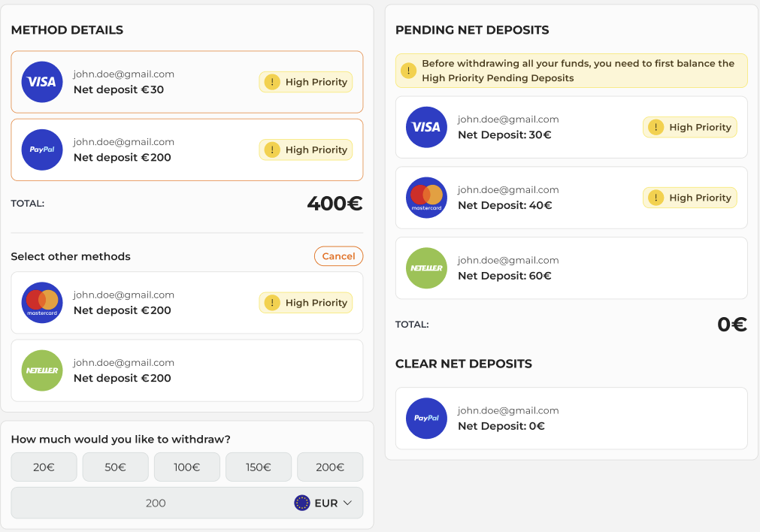Click the EU flag currency icon
This screenshot has width=760, height=532.
click(x=302, y=503)
